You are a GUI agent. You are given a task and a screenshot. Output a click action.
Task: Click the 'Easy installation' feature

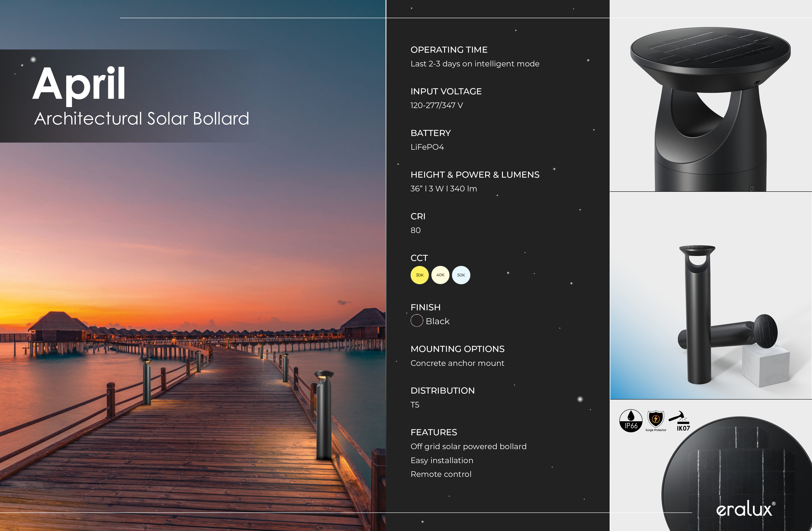click(x=442, y=461)
